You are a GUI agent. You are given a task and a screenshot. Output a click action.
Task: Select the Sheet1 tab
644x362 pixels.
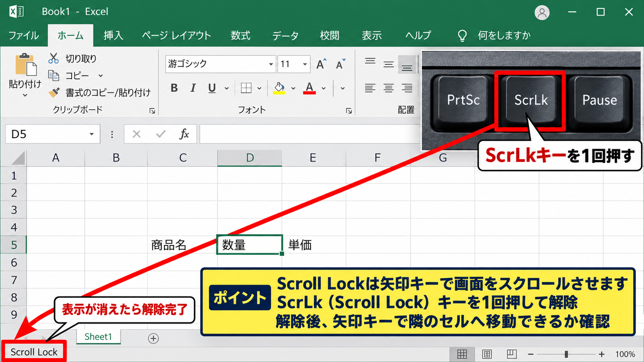[98, 337]
